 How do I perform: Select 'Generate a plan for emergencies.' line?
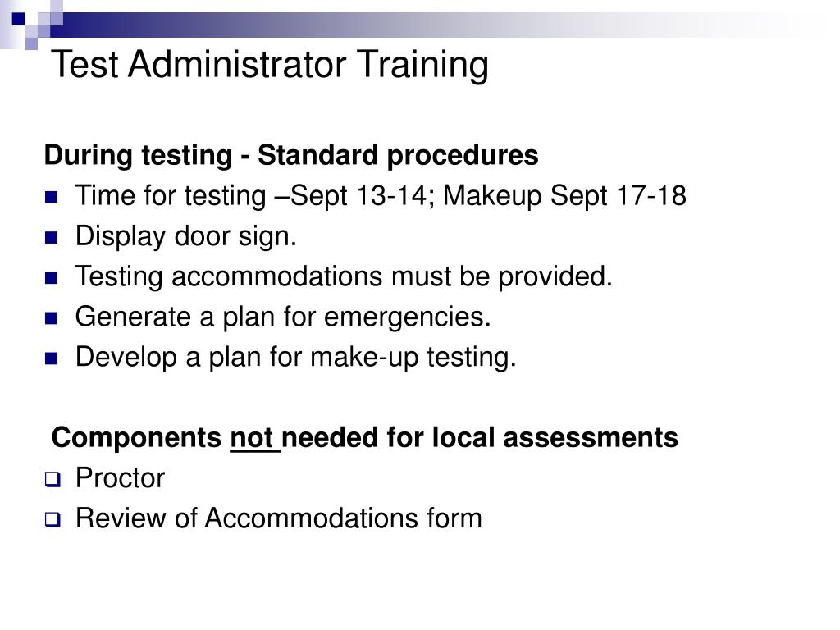pos(283,317)
